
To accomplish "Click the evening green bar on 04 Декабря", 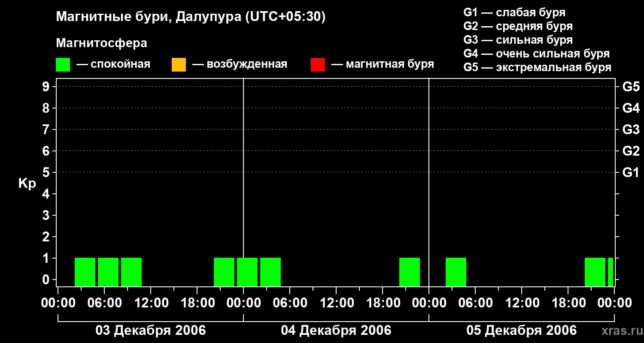I will pyautogui.click(x=410, y=272).
